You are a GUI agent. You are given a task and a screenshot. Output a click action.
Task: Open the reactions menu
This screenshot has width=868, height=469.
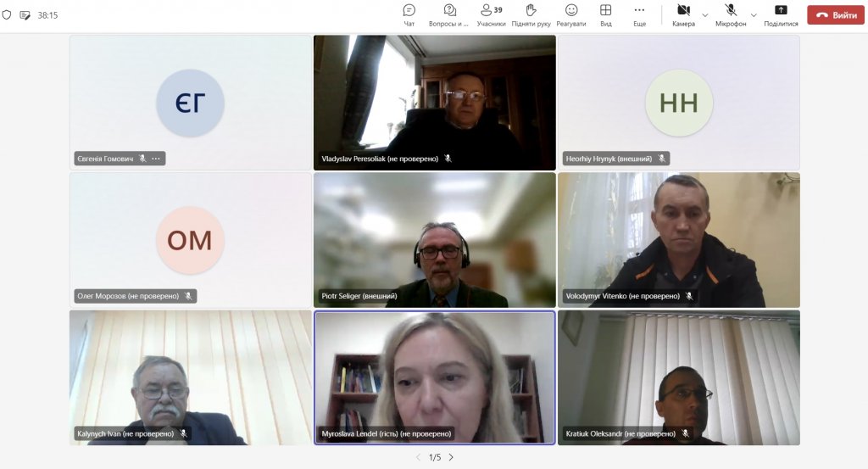(571, 14)
